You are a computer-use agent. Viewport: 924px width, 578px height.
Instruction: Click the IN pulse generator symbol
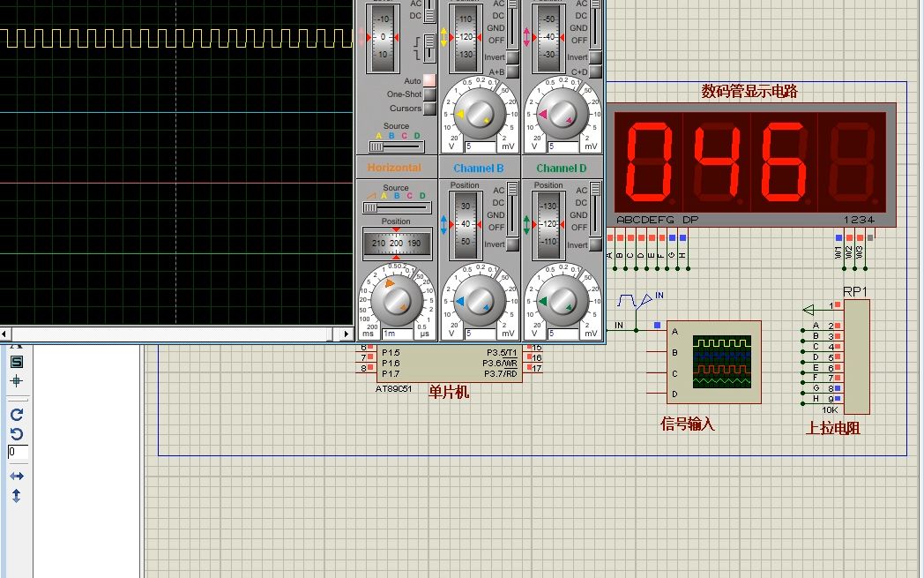click(x=635, y=301)
